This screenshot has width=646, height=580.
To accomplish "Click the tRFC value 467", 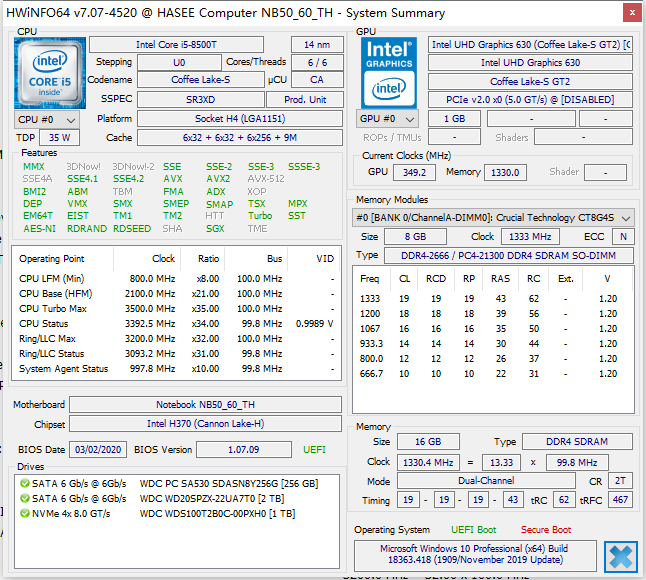I will click(620, 500).
